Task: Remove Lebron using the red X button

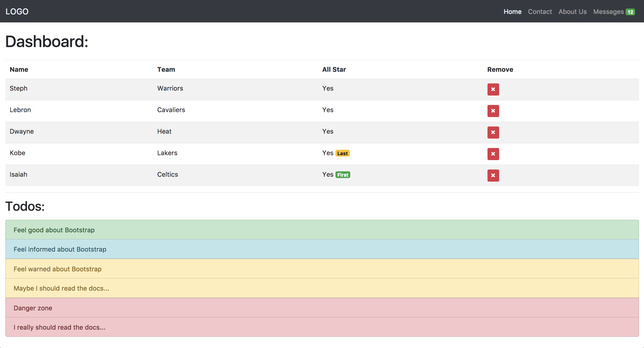Action: point(493,111)
